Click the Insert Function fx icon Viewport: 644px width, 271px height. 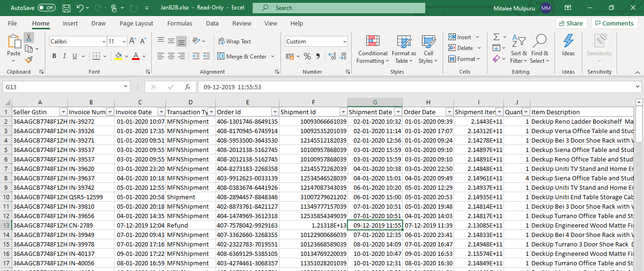pos(188,87)
